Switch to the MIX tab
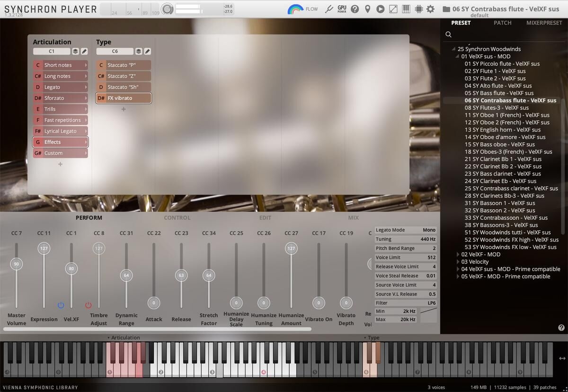 (353, 218)
